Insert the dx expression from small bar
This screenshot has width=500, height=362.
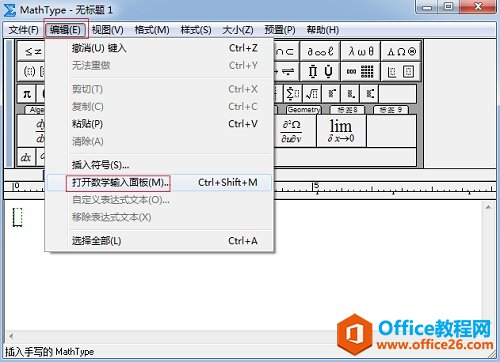pos(26,157)
